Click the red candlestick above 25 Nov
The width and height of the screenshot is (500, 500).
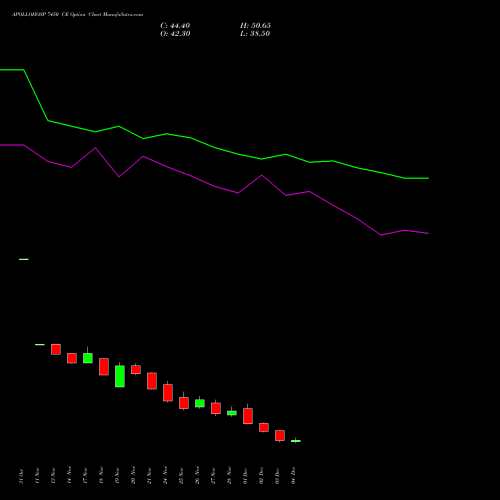point(184,403)
